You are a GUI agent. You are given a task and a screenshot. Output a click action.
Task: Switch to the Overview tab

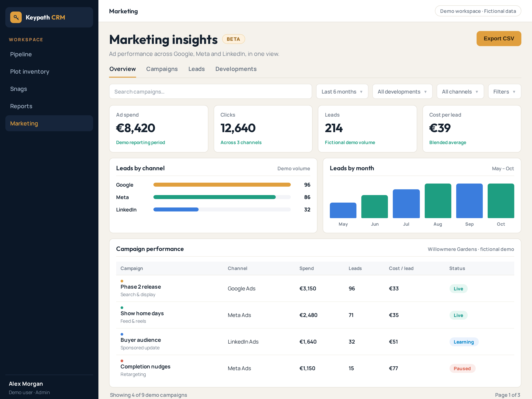[x=122, y=69]
